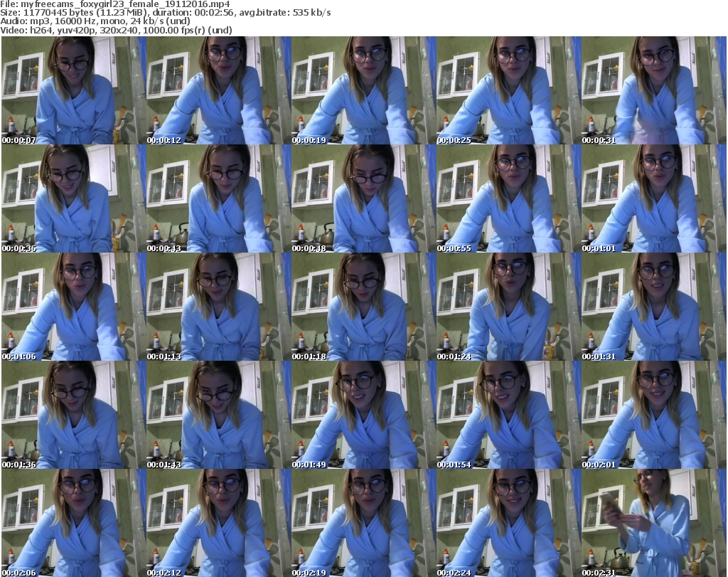
Task: Click the 'Video: h264, yuv420p' line
Action: (x=116, y=30)
